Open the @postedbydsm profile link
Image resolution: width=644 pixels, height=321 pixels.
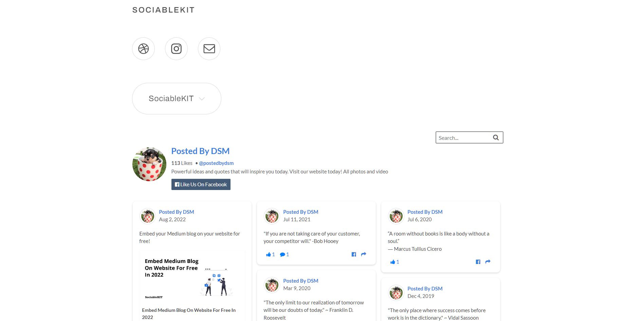pos(216,163)
